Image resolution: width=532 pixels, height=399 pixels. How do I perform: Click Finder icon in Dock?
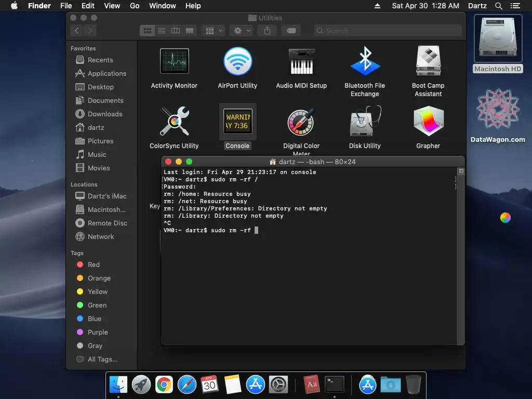click(x=118, y=385)
